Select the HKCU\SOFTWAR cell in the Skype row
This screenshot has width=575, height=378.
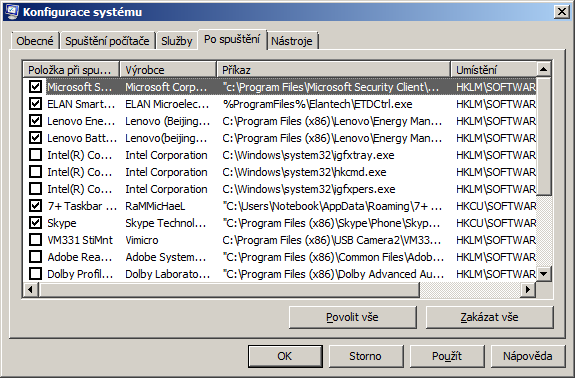(496, 223)
